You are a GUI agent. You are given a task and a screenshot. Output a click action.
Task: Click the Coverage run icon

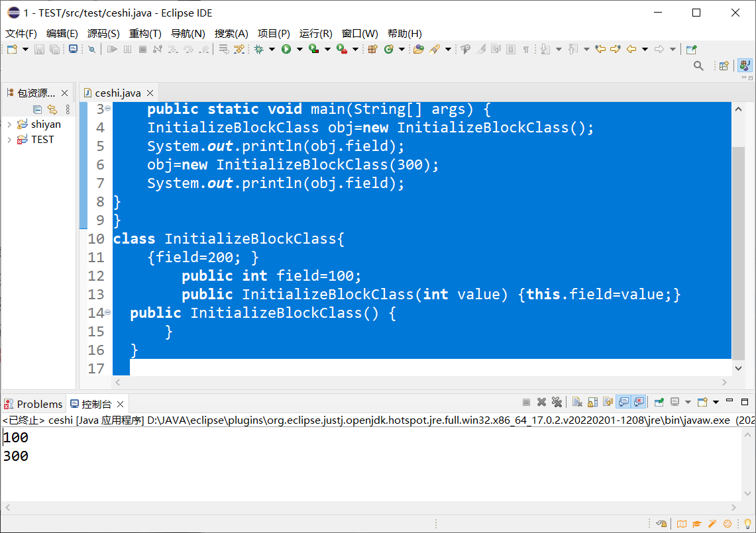(314, 49)
